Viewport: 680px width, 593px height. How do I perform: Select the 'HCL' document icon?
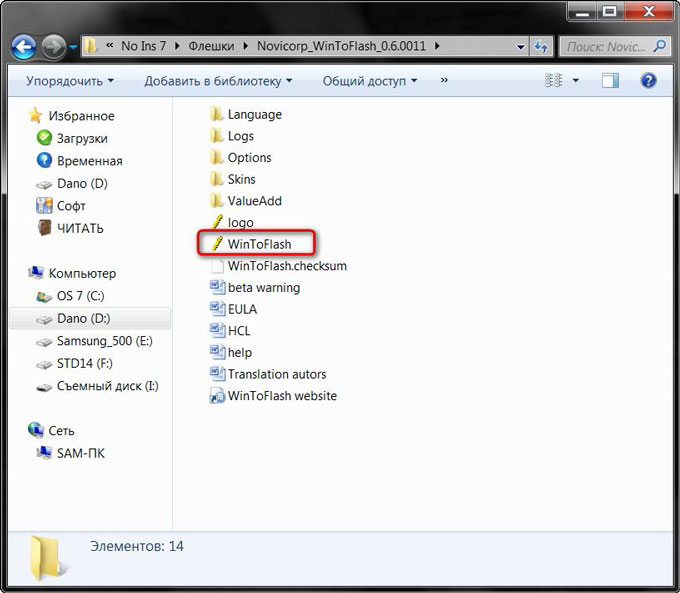tap(217, 331)
